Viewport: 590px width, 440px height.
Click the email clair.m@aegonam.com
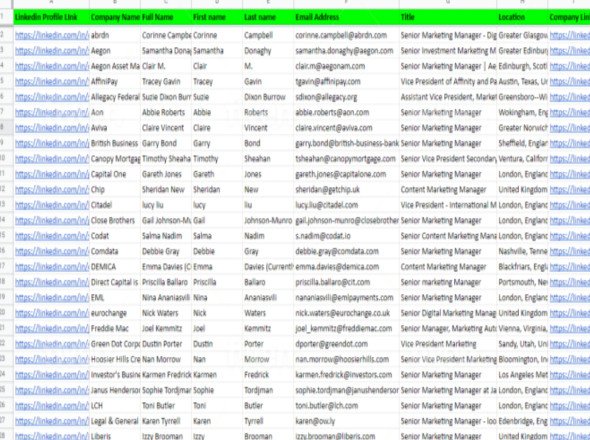click(x=330, y=66)
